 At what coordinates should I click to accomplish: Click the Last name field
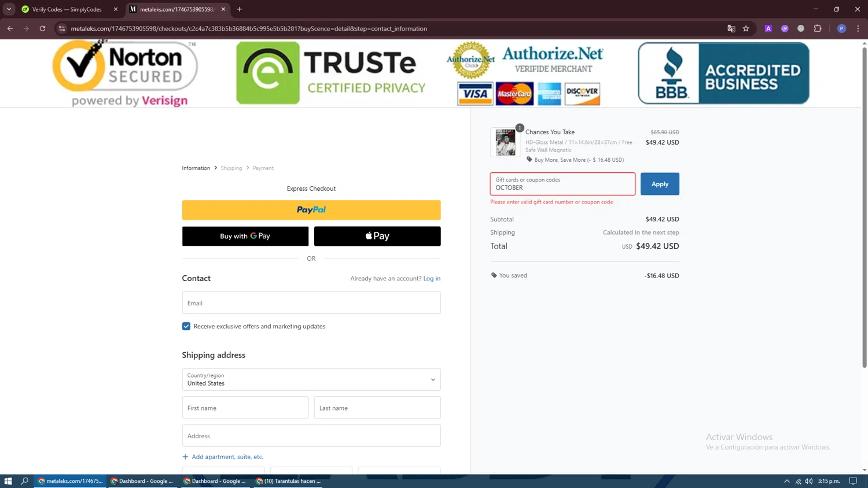pos(377,408)
